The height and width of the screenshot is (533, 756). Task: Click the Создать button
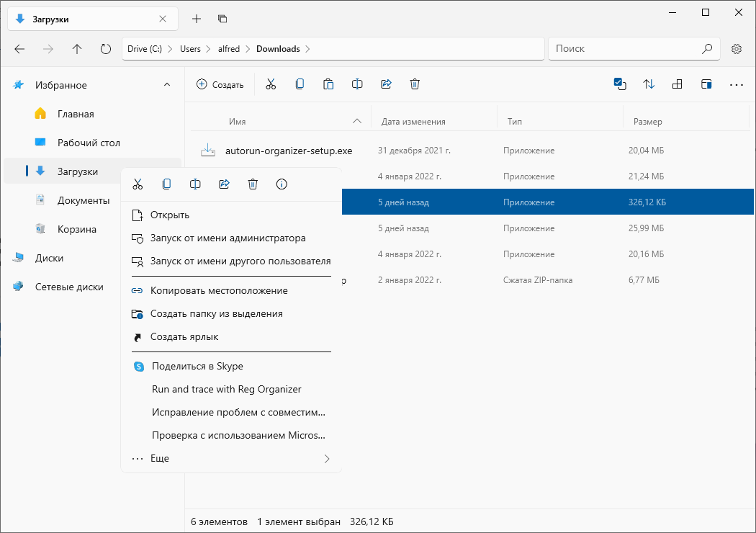[x=220, y=85]
